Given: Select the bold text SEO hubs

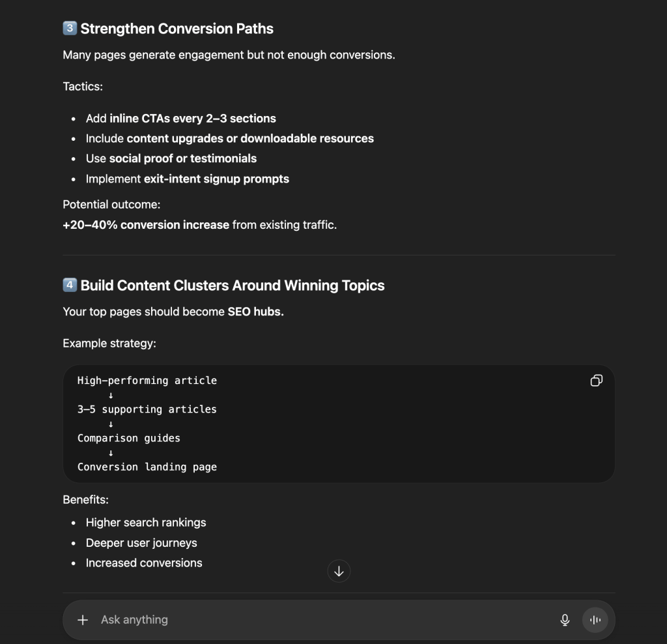Looking at the screenshot, I should click(254, 312).
